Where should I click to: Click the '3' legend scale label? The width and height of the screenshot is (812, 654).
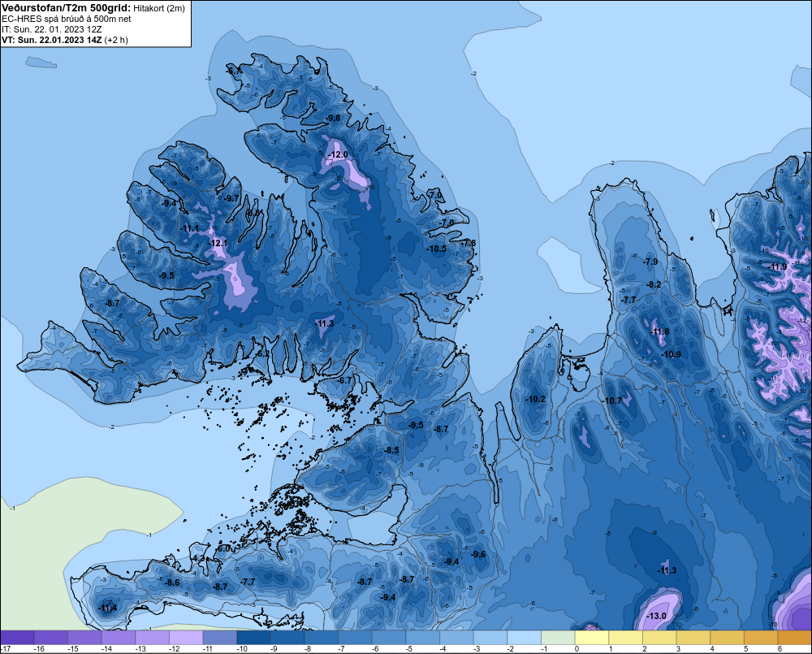pyautogui.click(x=678, y=649)
